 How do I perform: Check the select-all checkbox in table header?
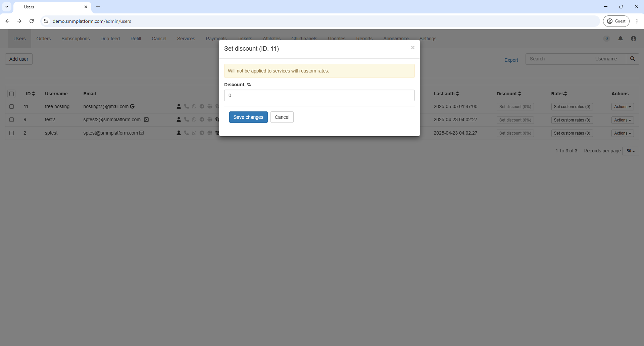pos(12,94)
